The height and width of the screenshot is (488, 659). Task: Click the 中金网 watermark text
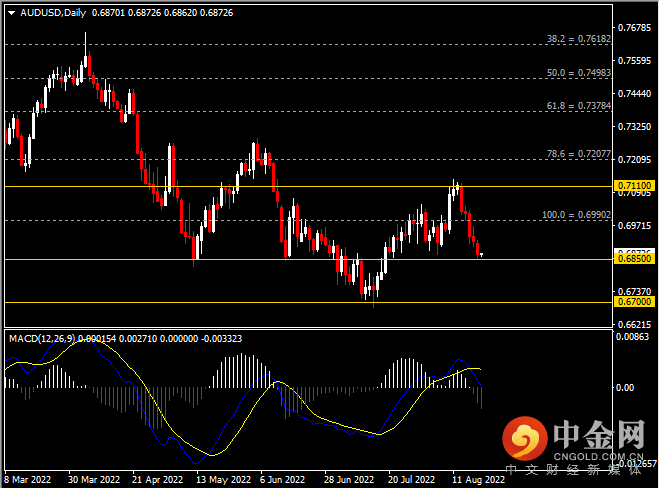point(598,432)
